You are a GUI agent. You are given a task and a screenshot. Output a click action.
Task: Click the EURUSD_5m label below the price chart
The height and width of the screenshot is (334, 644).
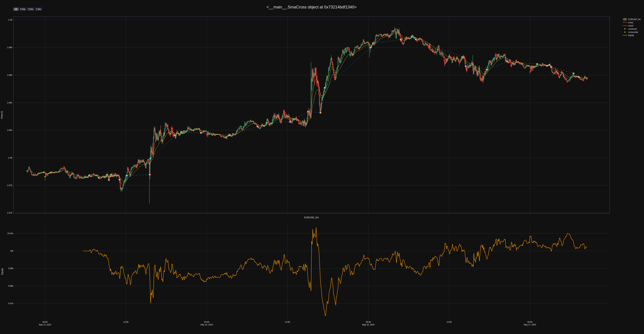pos(311,217)
